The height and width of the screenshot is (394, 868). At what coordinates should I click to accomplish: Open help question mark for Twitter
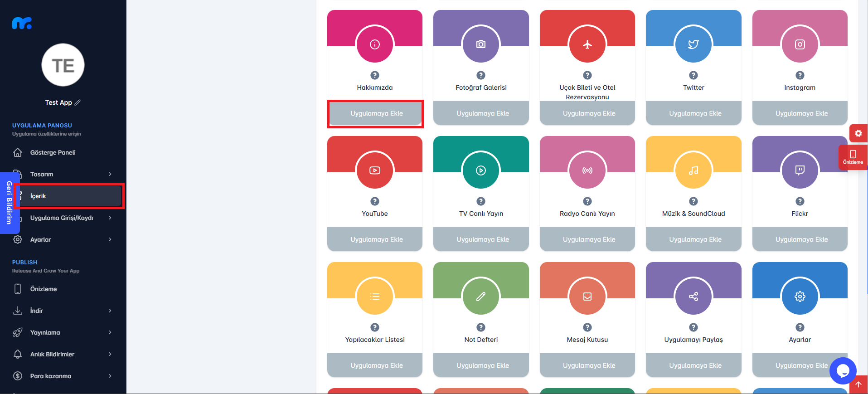tap(693, 75)
